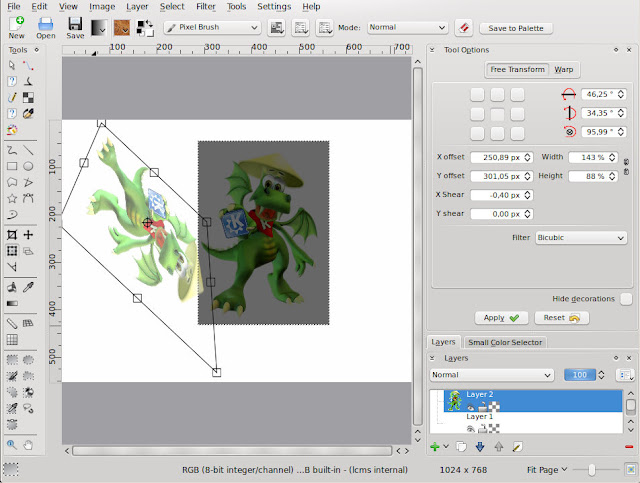Select the pan hand tool
The height and width of the screenshot is (483, 640).
coord(28,445)
